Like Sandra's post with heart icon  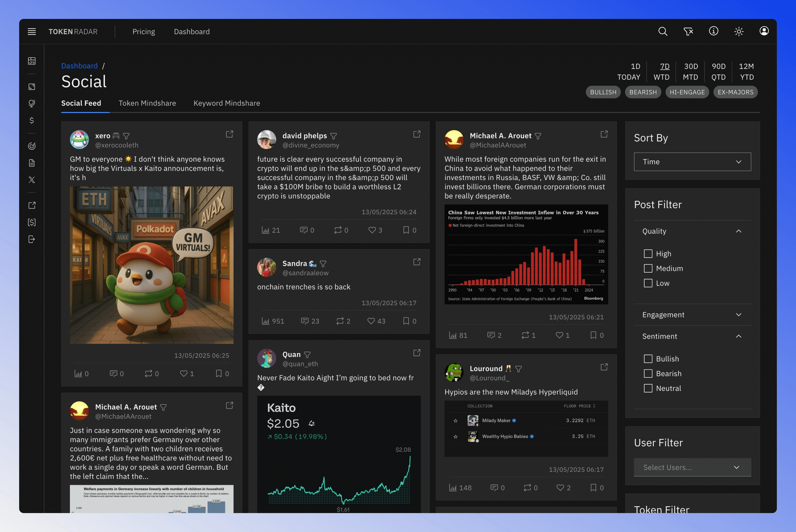click(x=371, y=321)
